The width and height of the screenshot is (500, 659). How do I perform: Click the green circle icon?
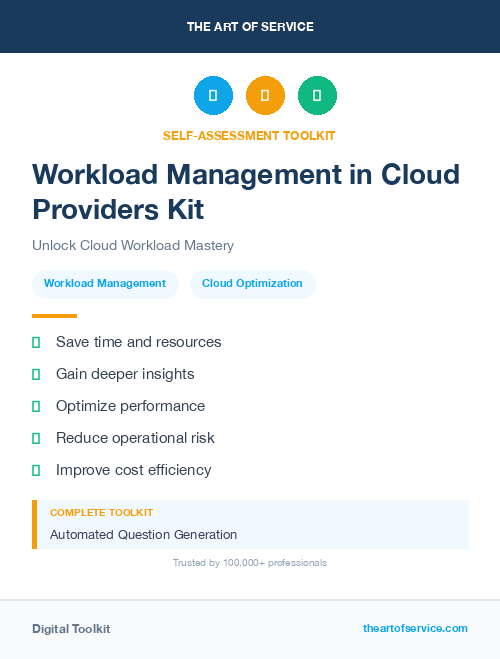[x=317, y=95]
